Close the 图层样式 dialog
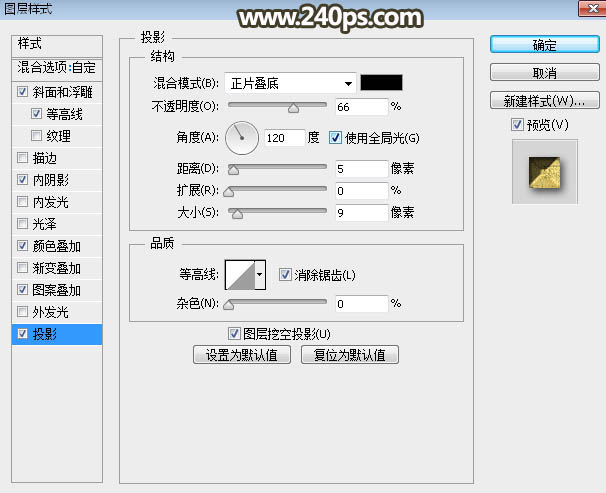Viewport: 606px width, 493px height. tap(592, 8)
